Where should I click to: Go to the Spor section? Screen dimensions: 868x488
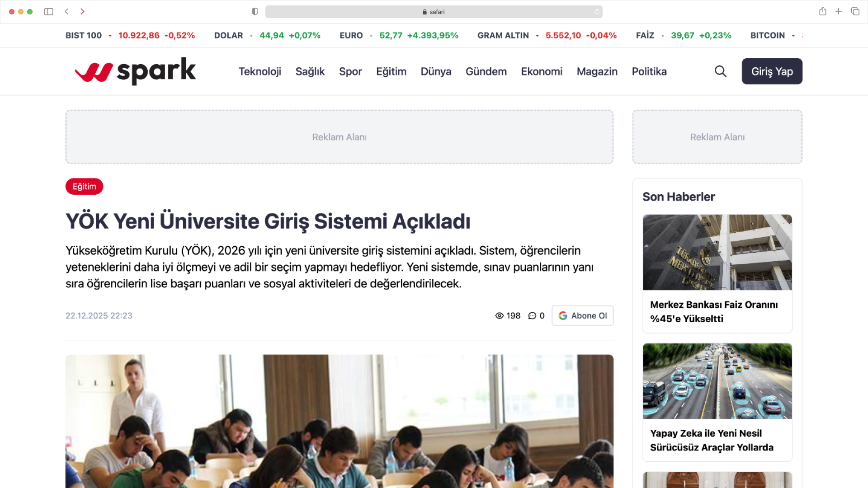350,71
